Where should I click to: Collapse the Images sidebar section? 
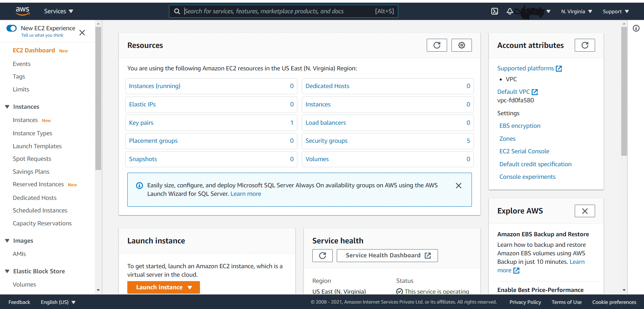7,241
